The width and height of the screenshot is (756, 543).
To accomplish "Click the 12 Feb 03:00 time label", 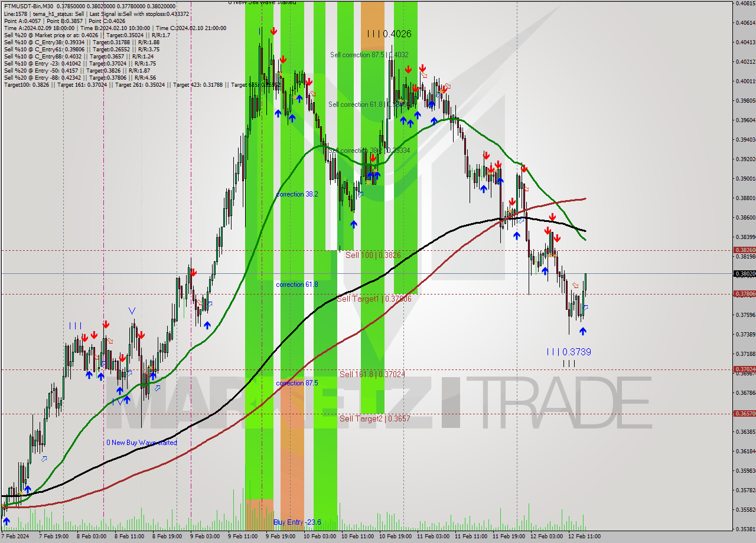I will [546, 537].
